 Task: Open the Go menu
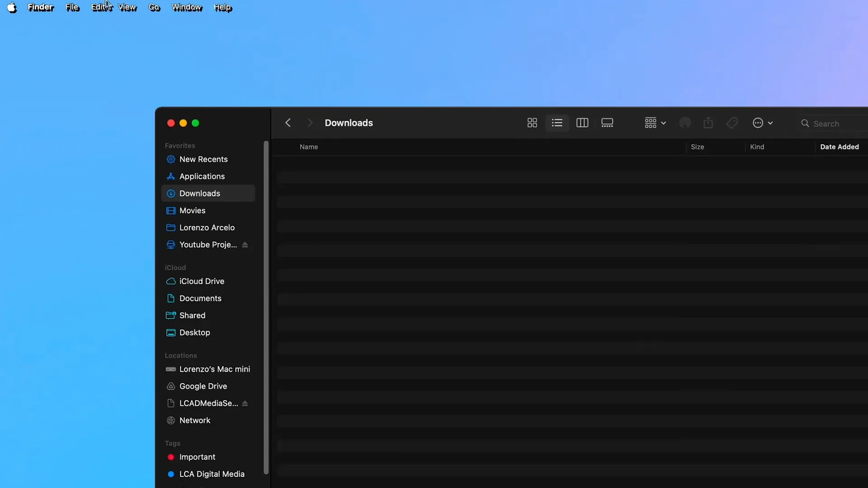tap(154, 8)
